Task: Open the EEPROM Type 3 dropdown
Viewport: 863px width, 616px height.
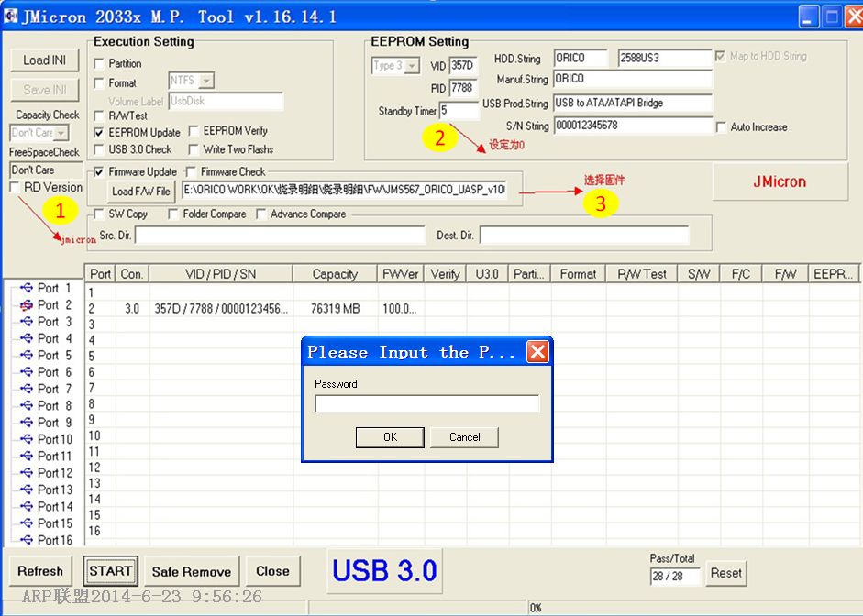Action: (412, 66)
